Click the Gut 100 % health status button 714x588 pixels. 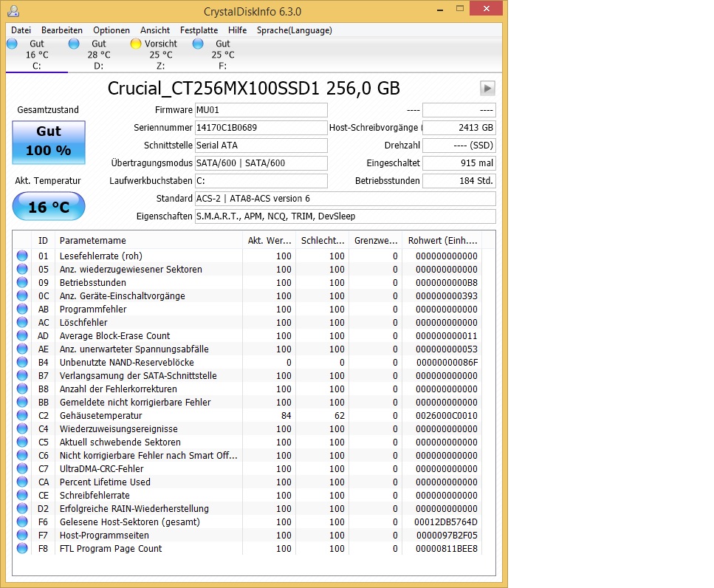49,142
